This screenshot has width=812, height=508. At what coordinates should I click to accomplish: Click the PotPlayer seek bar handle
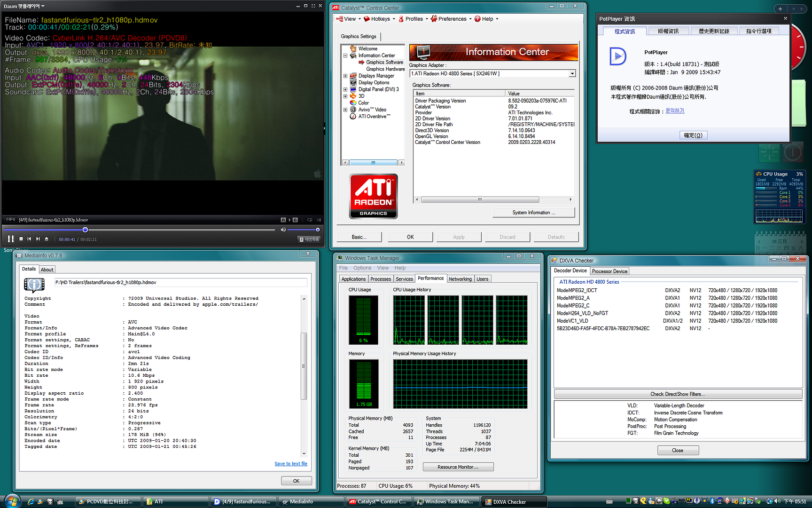(85, 230)
